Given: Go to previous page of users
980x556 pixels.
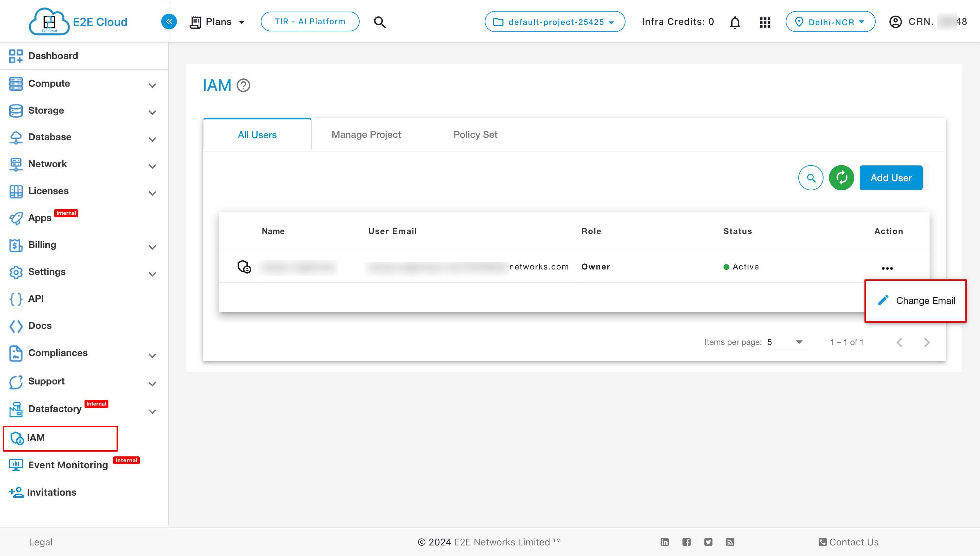Looking at the screenshot, I should [x=900, y=342].
